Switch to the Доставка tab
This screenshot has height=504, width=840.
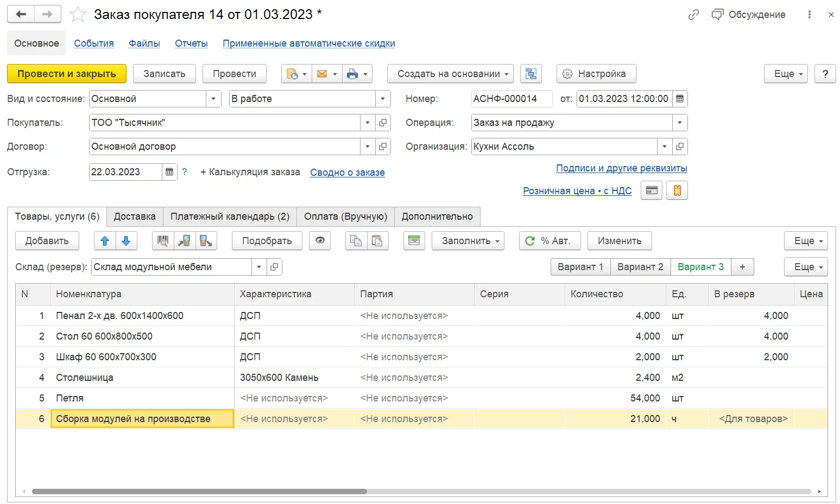click(135, 216)
